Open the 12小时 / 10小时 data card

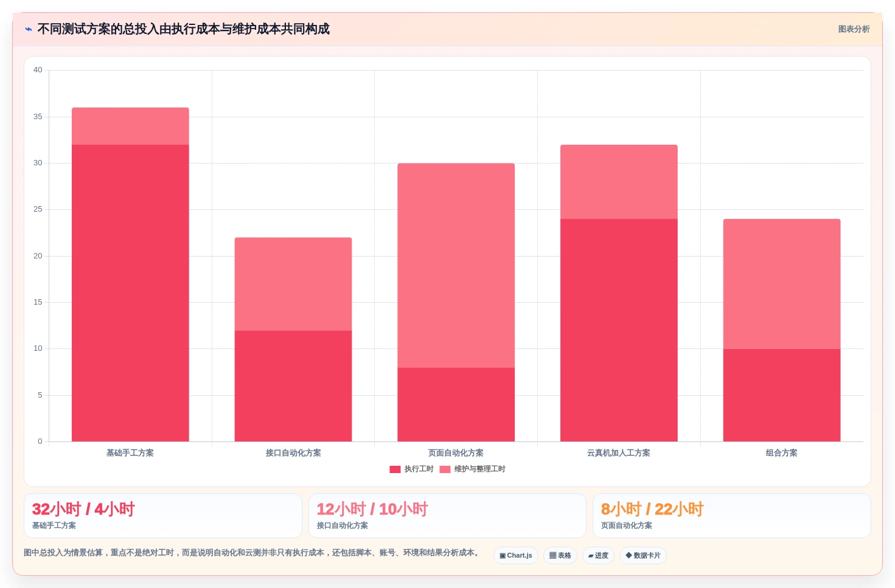[447, 516]
